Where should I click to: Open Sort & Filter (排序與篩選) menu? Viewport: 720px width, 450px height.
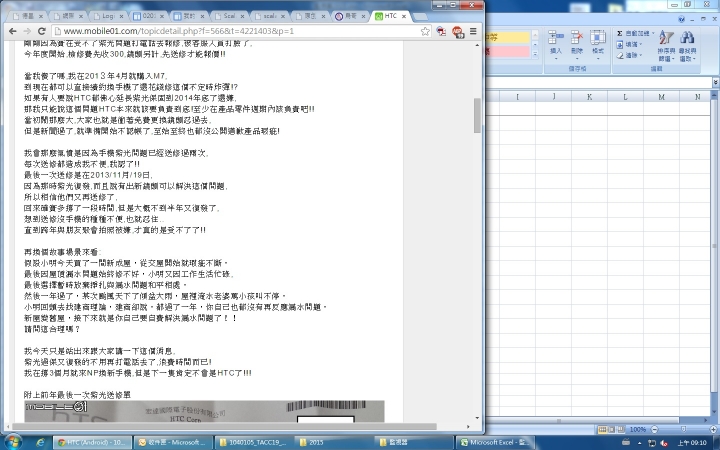pos(666,45)
